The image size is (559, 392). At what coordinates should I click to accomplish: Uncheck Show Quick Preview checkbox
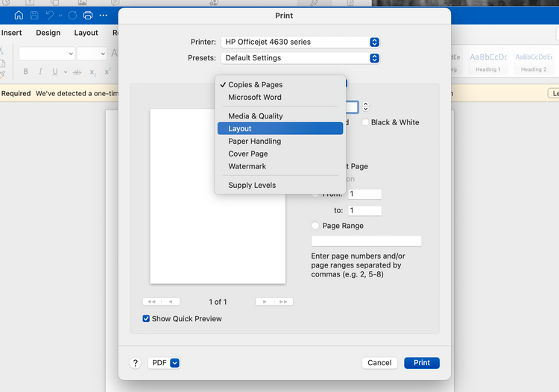[x=146, y=319]
